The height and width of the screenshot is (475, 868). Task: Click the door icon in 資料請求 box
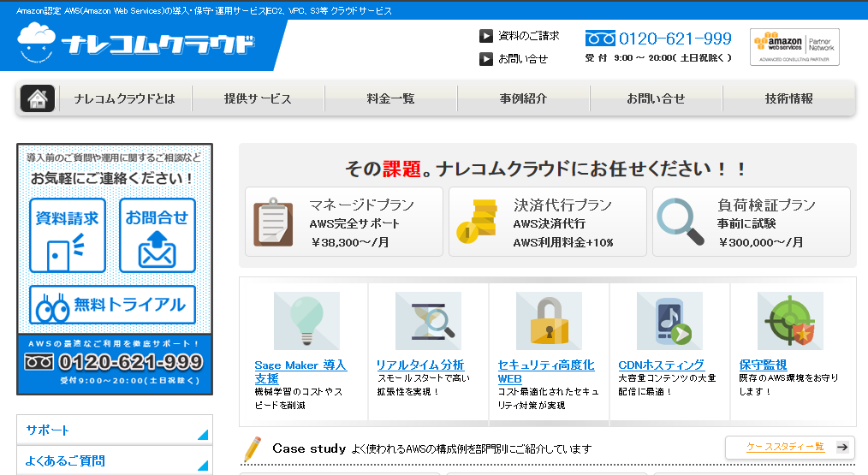[x=65, y=252]
